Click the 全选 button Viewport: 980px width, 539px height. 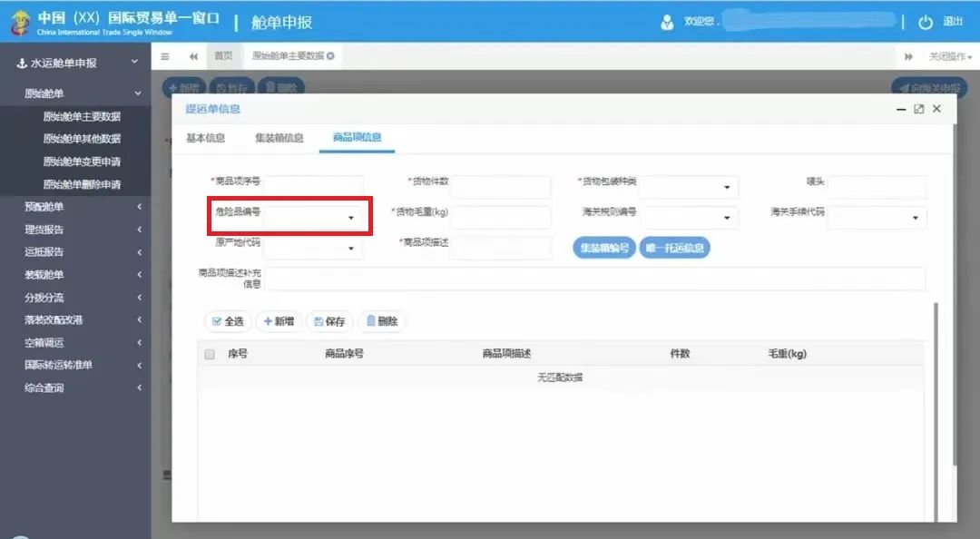point(229,321)
